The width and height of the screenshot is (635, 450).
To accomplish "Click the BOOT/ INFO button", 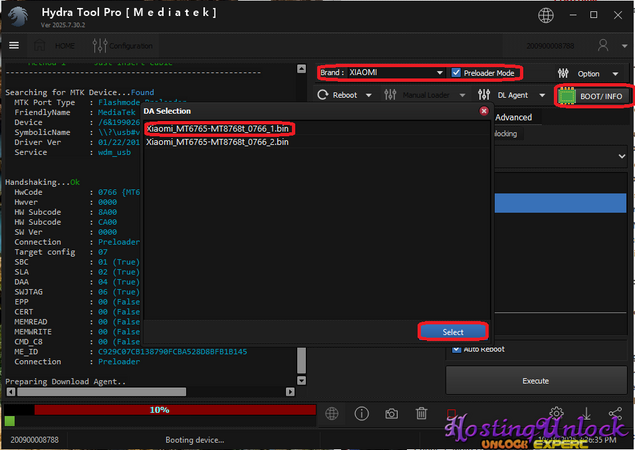I will click(593, 96).
